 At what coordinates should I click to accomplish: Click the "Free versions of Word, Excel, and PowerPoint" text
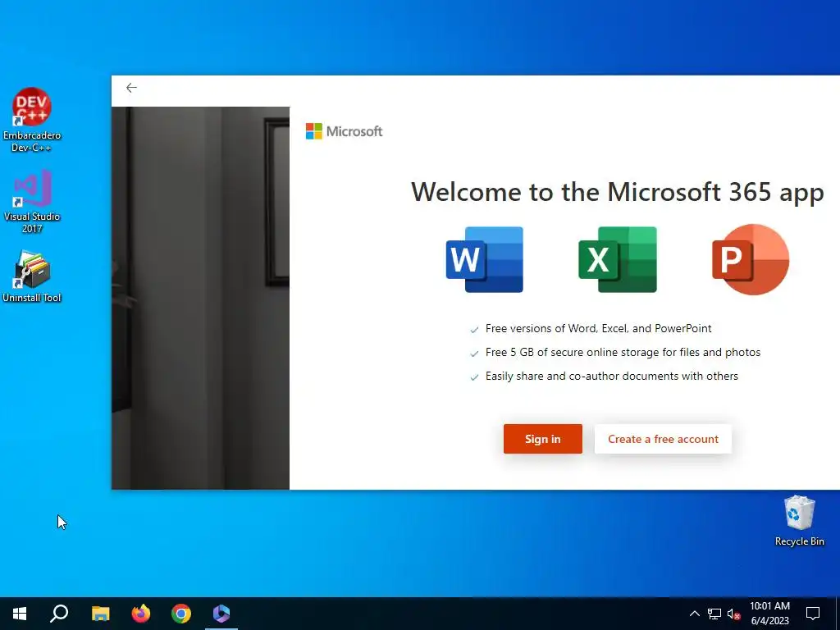[x=598, y=328]
